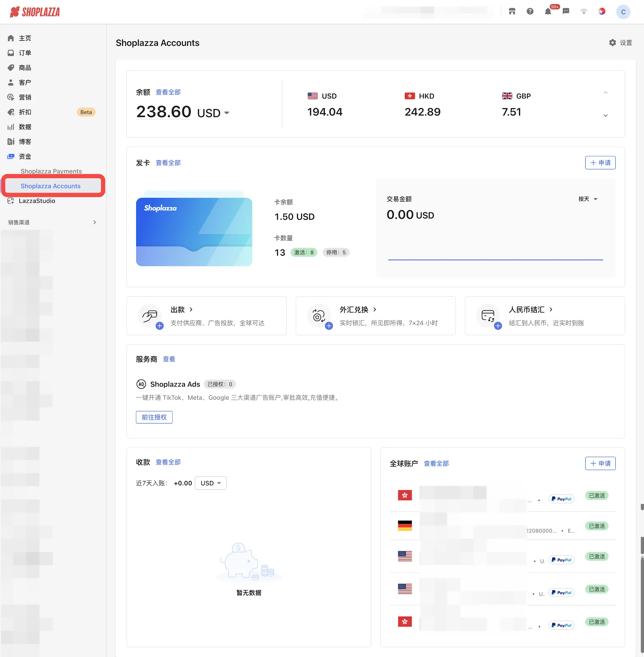Click the Wi-Fi signal icon in header

point(584,12)
